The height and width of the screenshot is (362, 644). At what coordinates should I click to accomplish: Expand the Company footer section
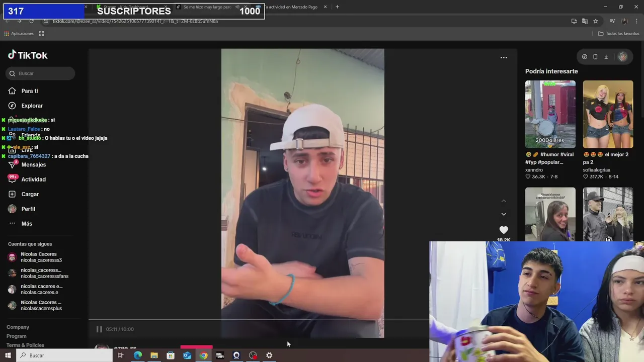click(x=18, y=327)
